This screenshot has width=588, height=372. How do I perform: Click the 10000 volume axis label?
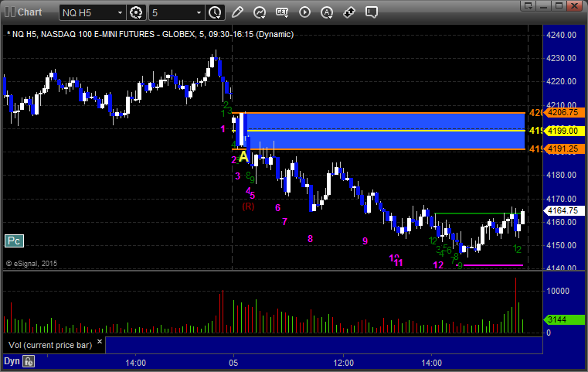pos(558,291)
